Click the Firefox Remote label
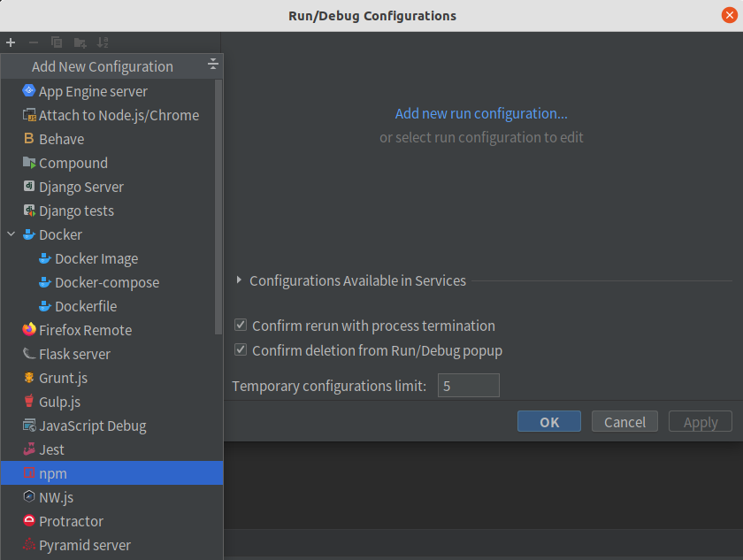Screen dimensions: 743x560 (x=85, y=330)
